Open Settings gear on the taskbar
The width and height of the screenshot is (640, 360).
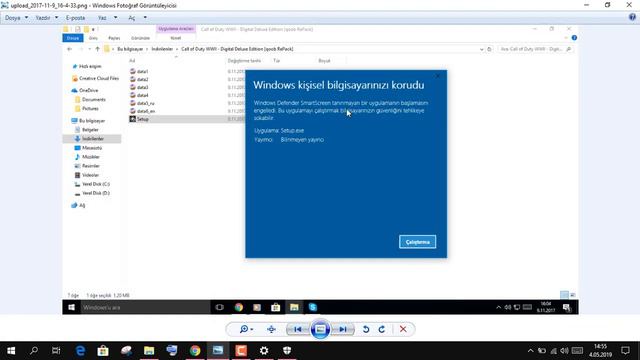pyautogui.click(x=264, y=351)
